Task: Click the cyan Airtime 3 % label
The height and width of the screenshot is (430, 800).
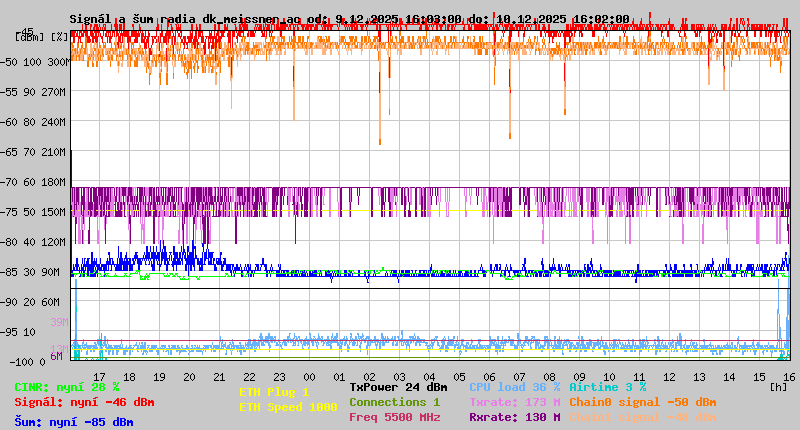Action: [607, 387]
